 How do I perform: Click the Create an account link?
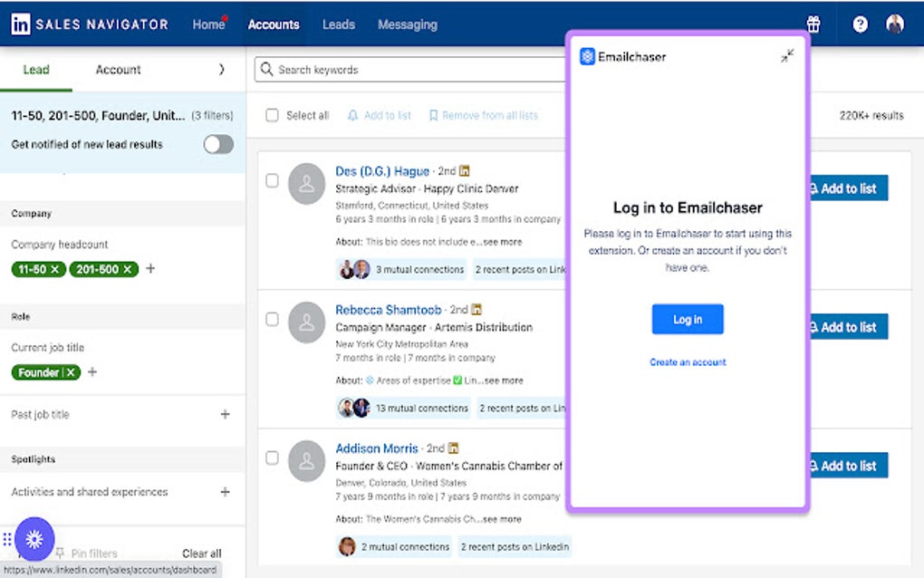pyautogui.click(x=688, y=361)
